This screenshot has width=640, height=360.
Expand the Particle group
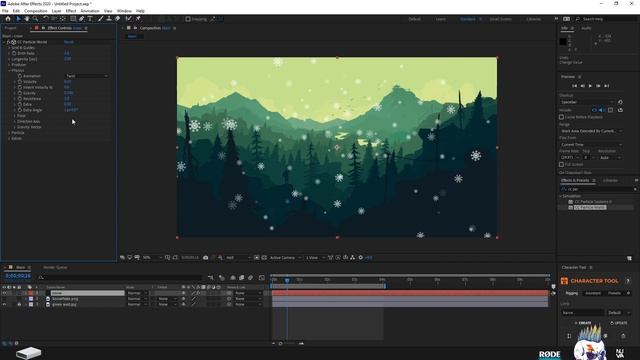pyautogui.click(x=9, y=133)
